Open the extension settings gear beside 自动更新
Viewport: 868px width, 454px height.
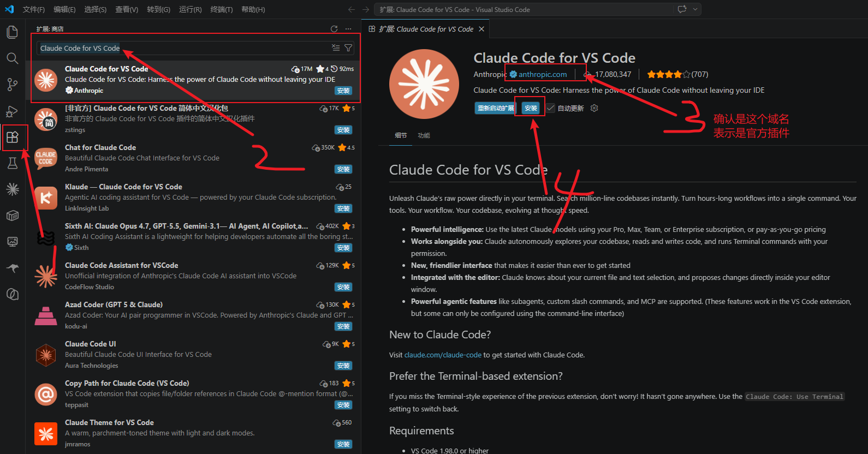(x=594, y=108)
